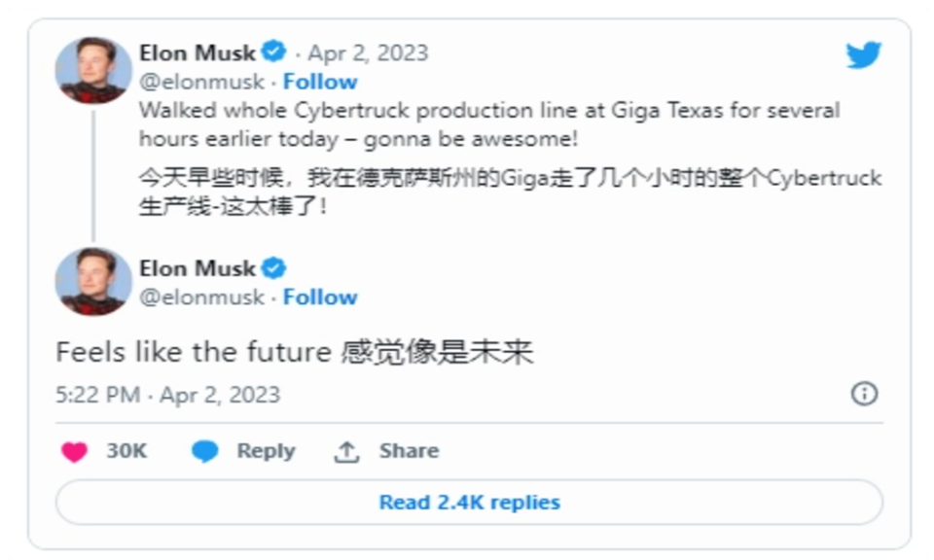This screenshot has height=560, width=934.
Task: Open the profile photo of the reply tweet
Action: pos(93,282)
